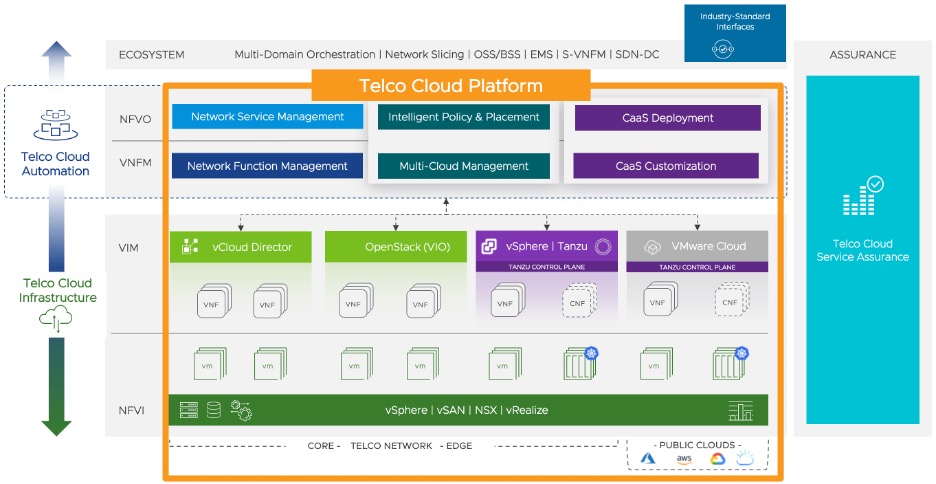Viewport: 936px width, 484px height.
Task: Click the EMS text in ecosystem row
Action: 541,54
